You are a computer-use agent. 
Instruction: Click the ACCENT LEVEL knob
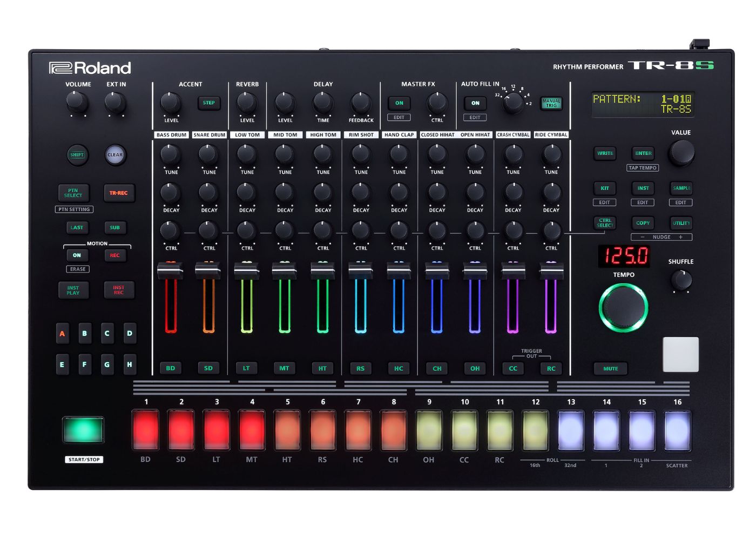[171, 102]
